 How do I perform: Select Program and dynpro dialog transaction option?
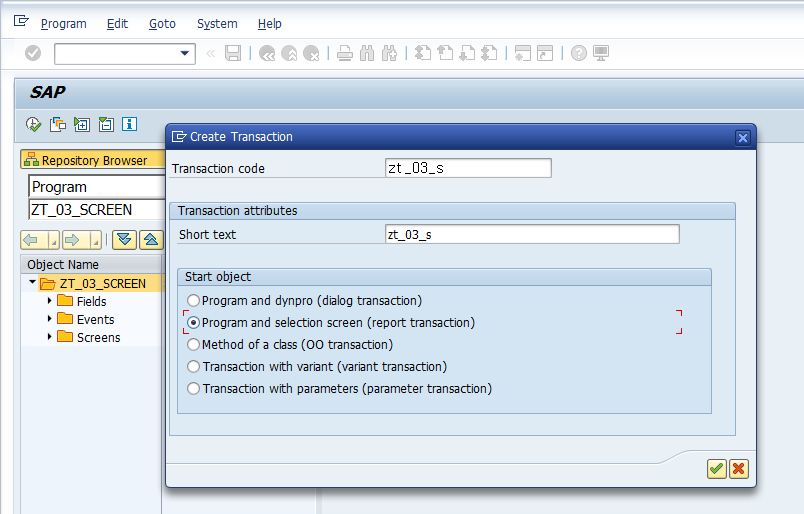point(193,300)
